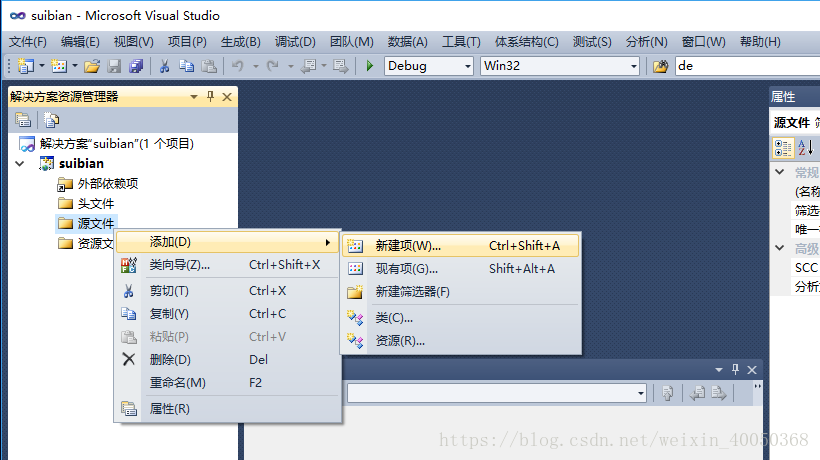
Task: Collapse the 常规 category in Properties
Action: pos(780,172)
